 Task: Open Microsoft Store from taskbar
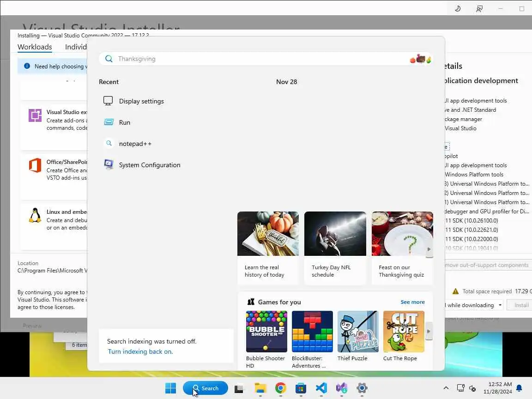pos(301,388)
